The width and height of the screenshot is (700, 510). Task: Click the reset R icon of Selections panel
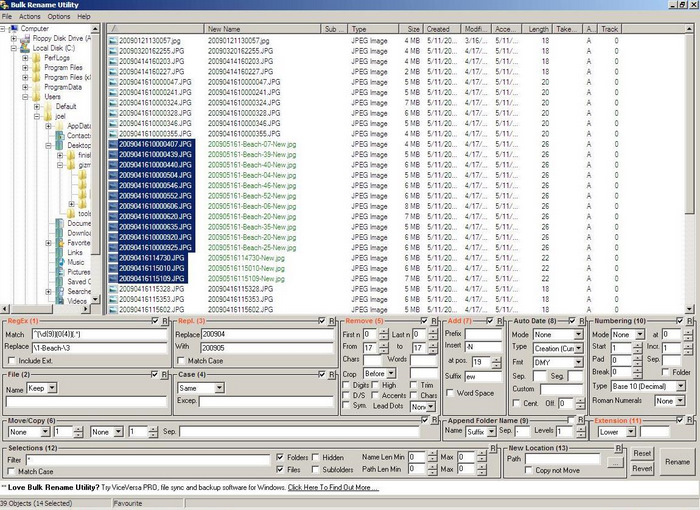[493, 448]
